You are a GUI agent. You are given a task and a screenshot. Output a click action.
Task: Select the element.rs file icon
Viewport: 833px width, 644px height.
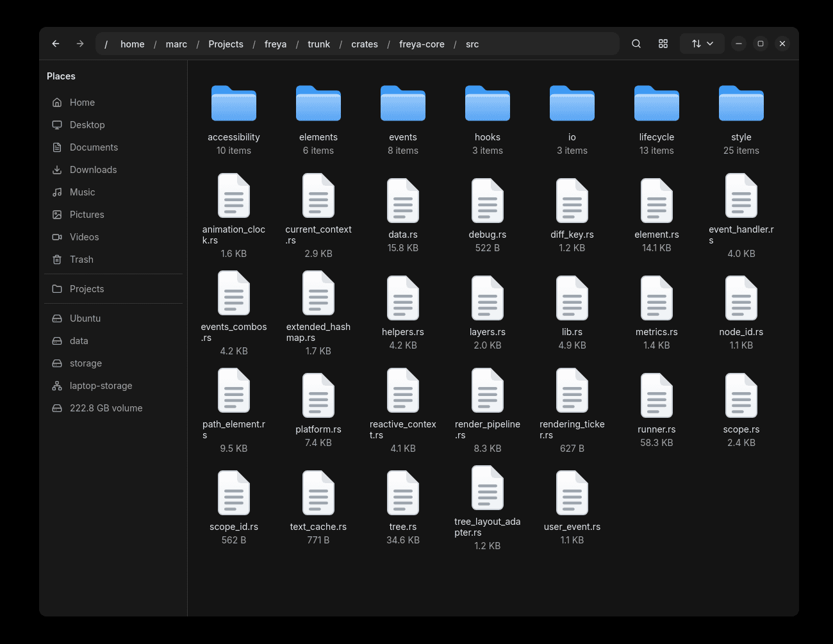[x=657, y=201]
